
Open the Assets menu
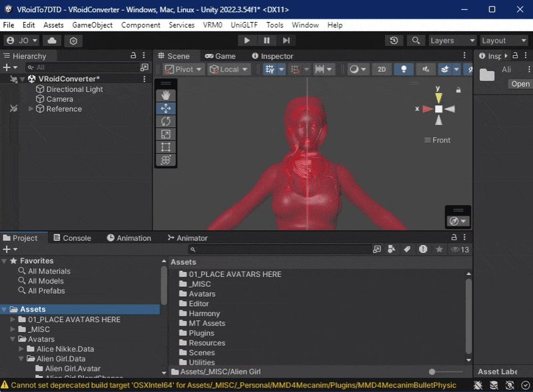pos(53,25)
